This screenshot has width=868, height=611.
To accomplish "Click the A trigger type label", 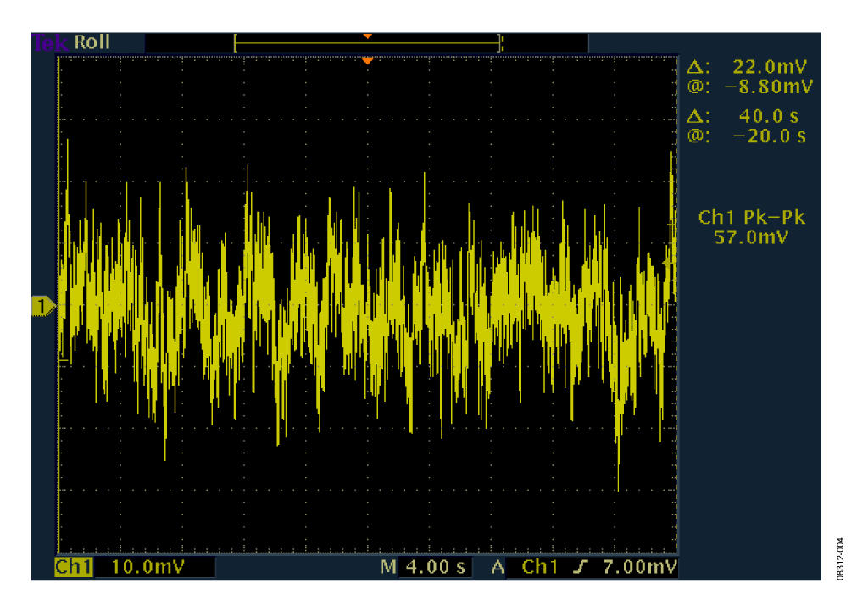I will click(x=498, y=567).
